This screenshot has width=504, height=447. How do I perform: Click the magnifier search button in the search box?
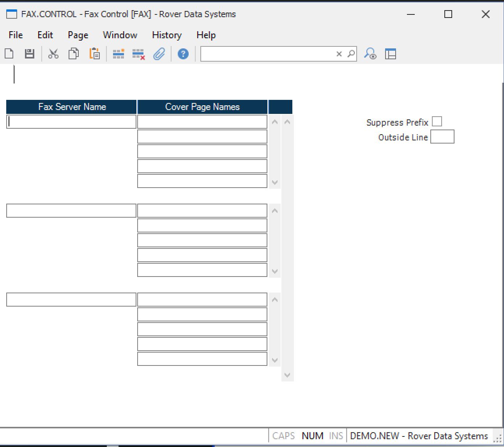(351, 54)
